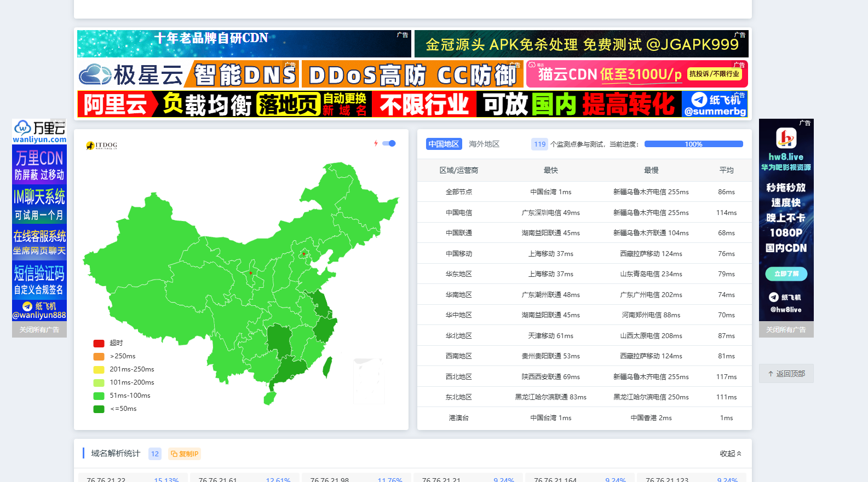Open the 短信验证码 ad
This screenshot has height=482, width=868.
point(39,280)
